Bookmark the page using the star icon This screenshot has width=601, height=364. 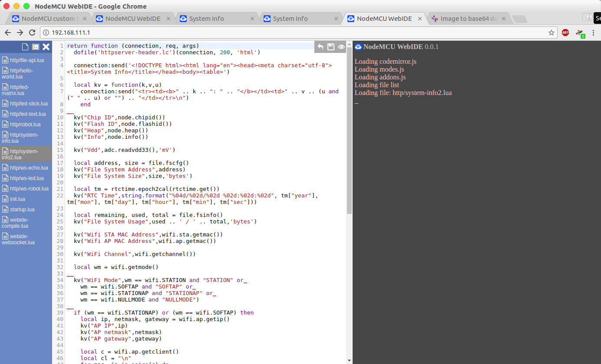pyautogui.click(x=551, y=33)
